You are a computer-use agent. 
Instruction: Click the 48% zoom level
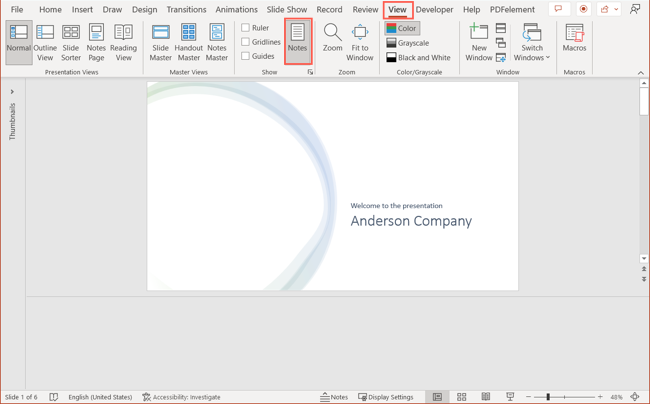(616, 397)
